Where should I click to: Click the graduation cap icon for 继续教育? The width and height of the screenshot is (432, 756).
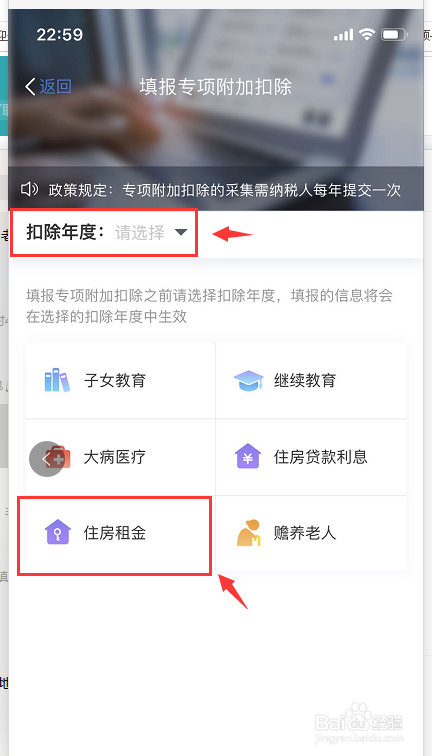[248, 380]
